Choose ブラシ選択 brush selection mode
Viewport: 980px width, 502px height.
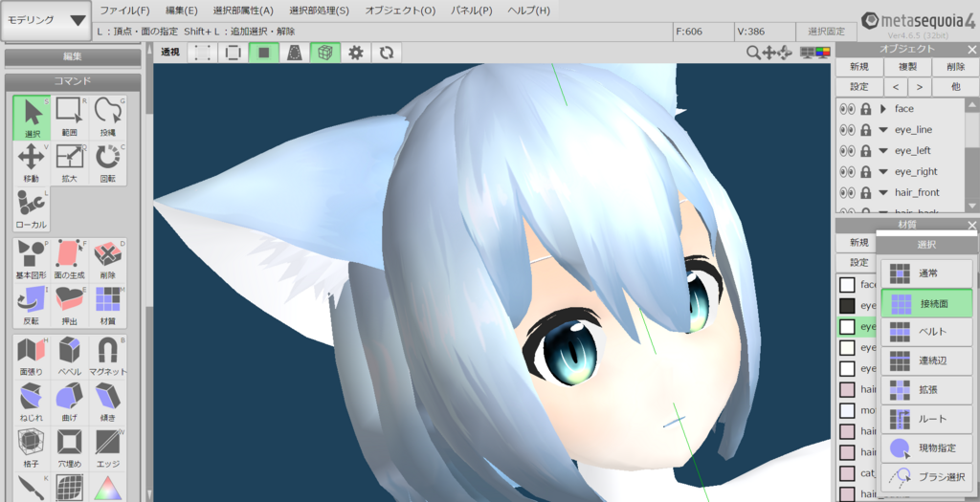[x=926, y=477]
